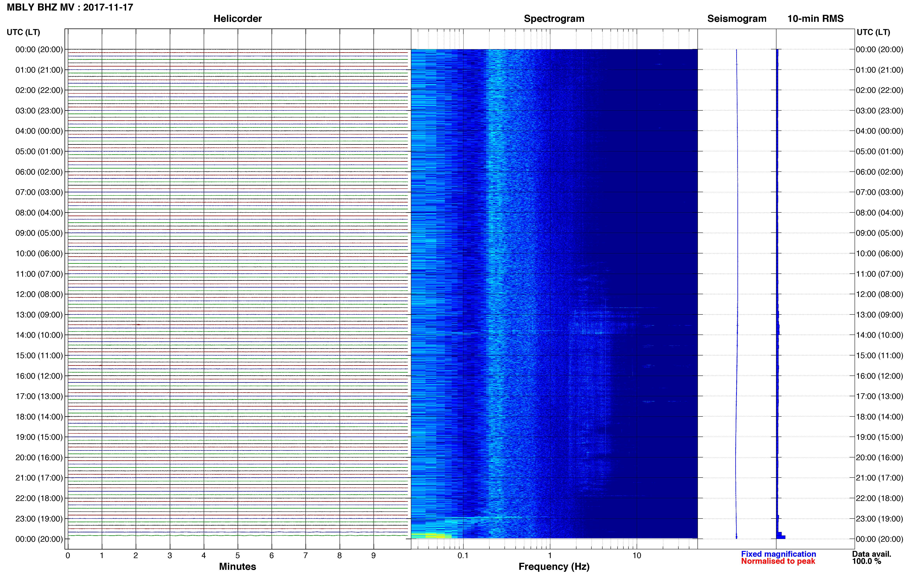Click the 100.0 % data availability value
Viewport: 924px width, 578px height.
pos(867,561)
